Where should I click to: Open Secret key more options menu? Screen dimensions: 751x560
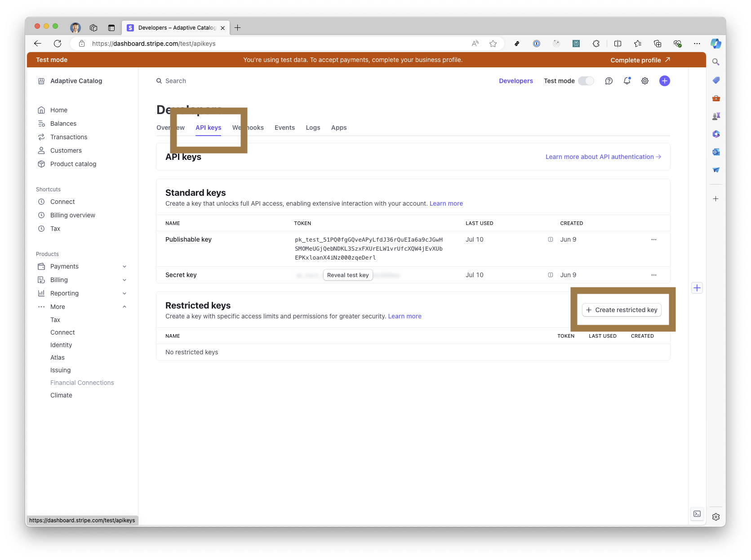pyautogui.click(x=654, y=275)
